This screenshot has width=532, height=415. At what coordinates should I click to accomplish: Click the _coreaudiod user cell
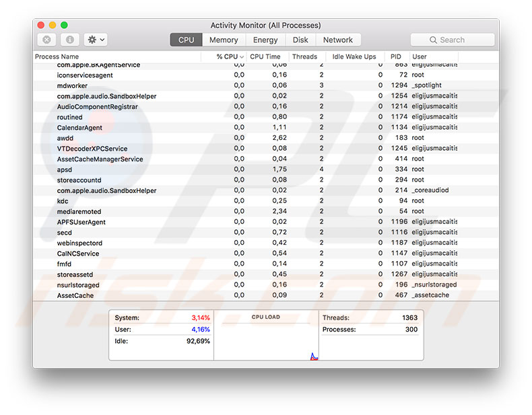430,190
